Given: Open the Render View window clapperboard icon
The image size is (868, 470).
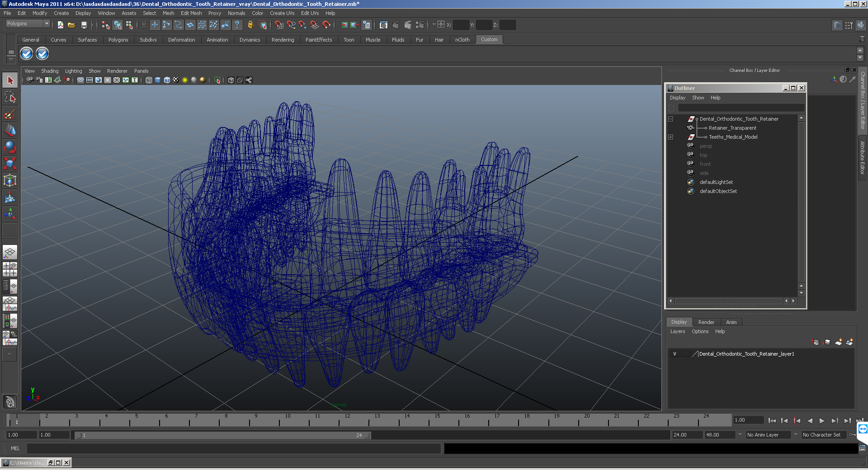Looking at the screenshot, I should (384, 25).
